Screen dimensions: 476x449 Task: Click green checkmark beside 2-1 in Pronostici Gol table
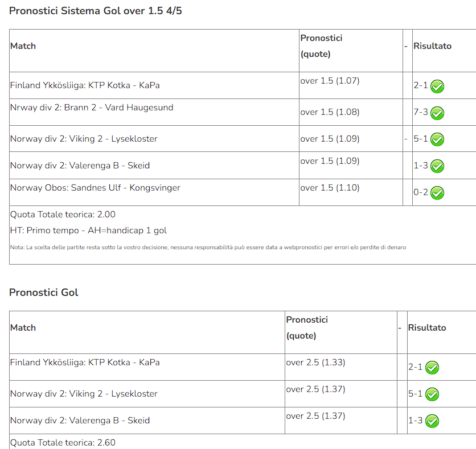point(432,368)
